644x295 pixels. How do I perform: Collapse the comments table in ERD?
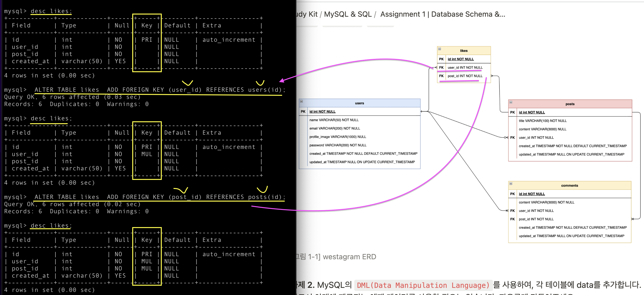[x=511, y=183]
